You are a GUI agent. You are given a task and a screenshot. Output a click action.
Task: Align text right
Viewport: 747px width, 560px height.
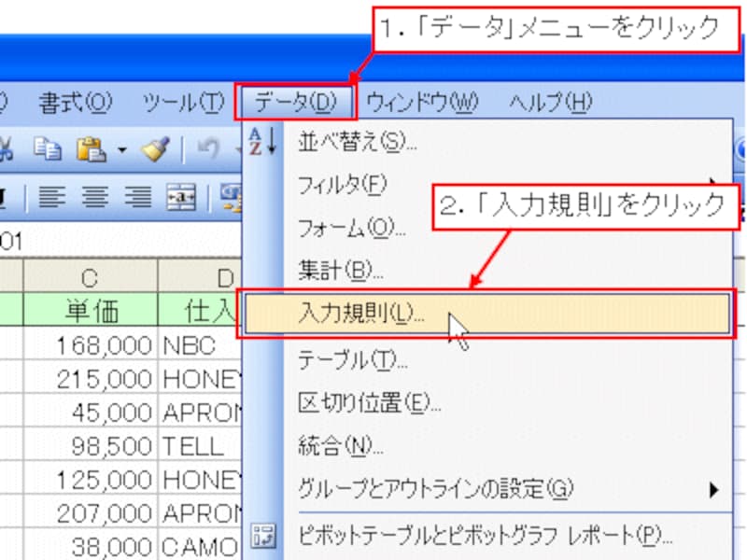tap(138, 197)
